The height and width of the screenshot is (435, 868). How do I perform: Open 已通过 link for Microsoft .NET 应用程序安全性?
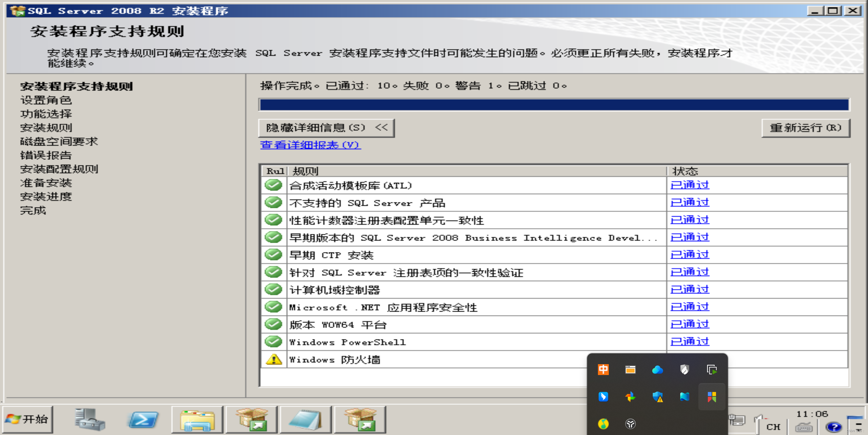coord(690,307)
